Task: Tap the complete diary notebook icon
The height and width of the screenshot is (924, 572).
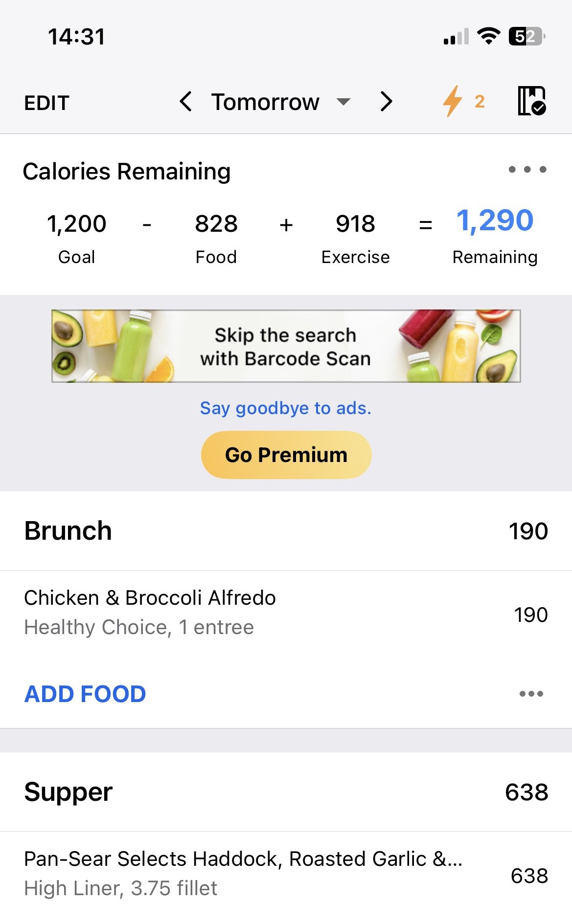Action: pyautogui.click(x=532, y=101)
